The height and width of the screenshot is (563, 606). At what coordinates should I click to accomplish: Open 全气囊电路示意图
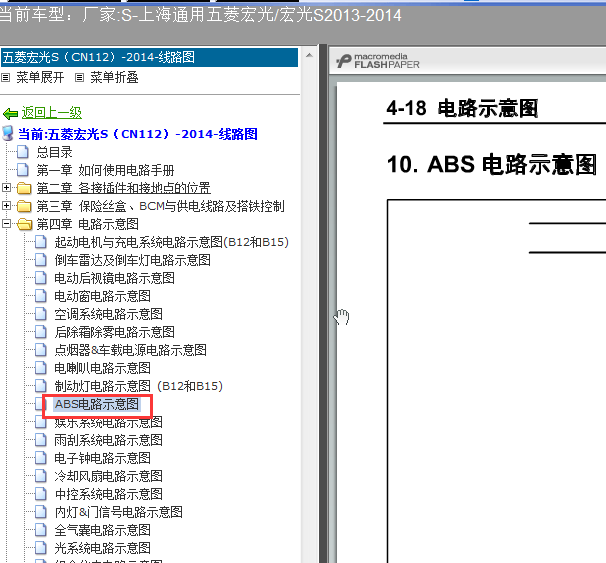click(102, 530)
